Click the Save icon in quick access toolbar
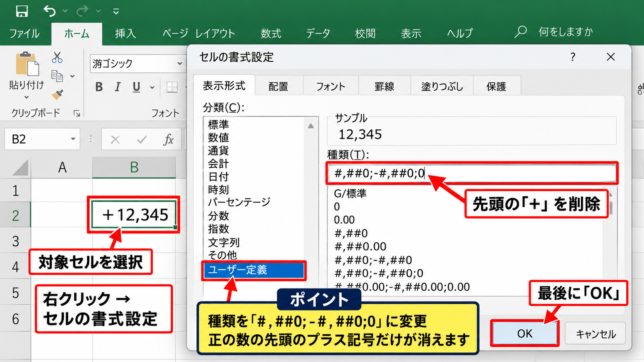This screenshot has width=644, height=362. pos(22,11)
